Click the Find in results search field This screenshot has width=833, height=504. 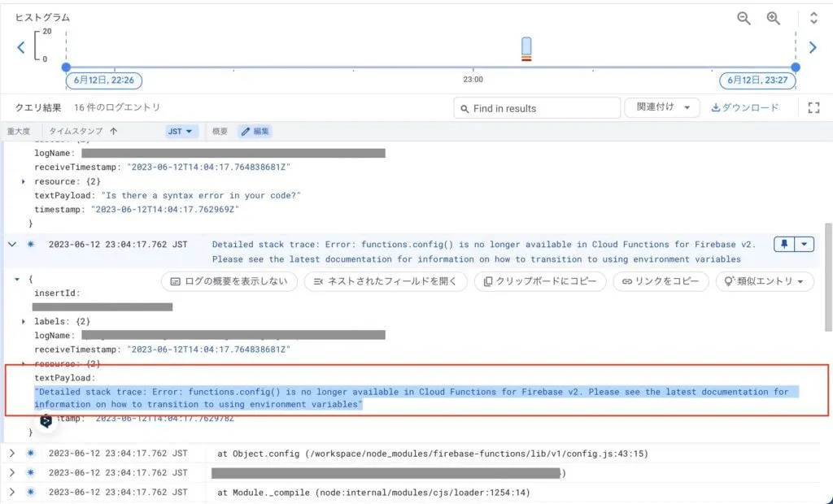[x=537, y=108]
